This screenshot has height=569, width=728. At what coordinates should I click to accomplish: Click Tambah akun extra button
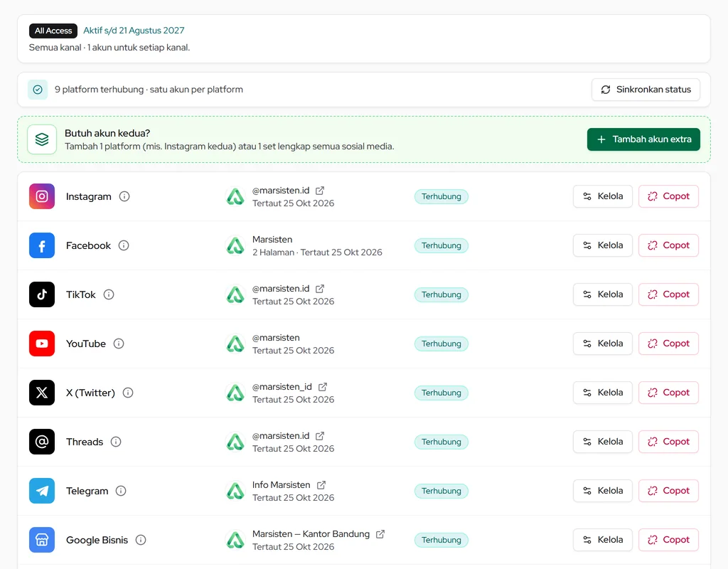tap(643, 139)
